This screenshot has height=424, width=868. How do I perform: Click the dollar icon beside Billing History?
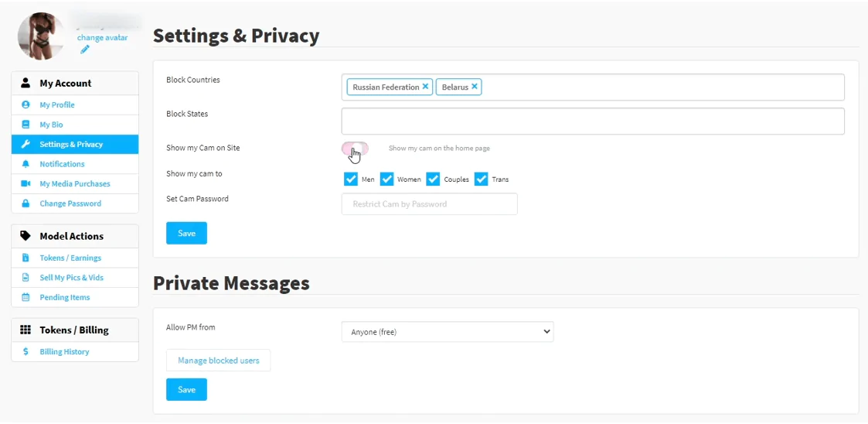click(26, 351)
